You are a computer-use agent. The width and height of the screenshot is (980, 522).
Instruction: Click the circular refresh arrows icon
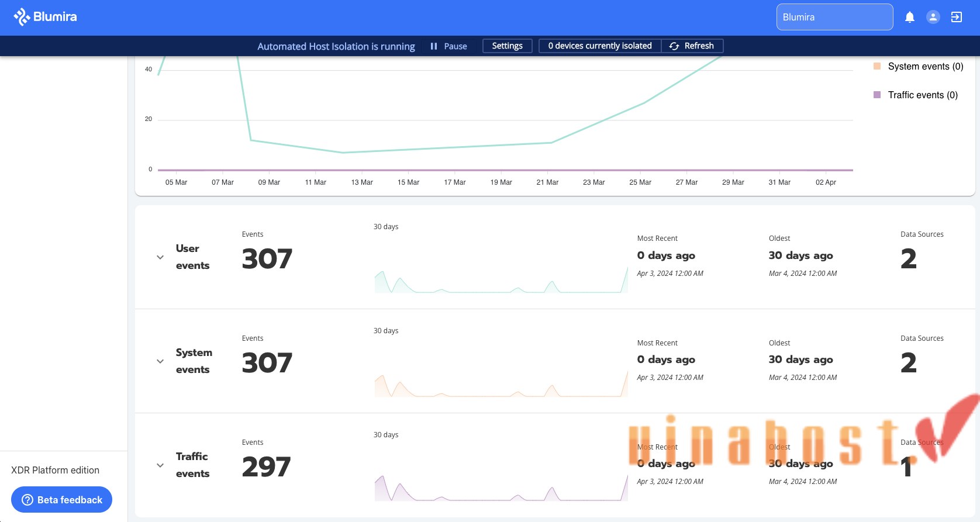[674, 46]
